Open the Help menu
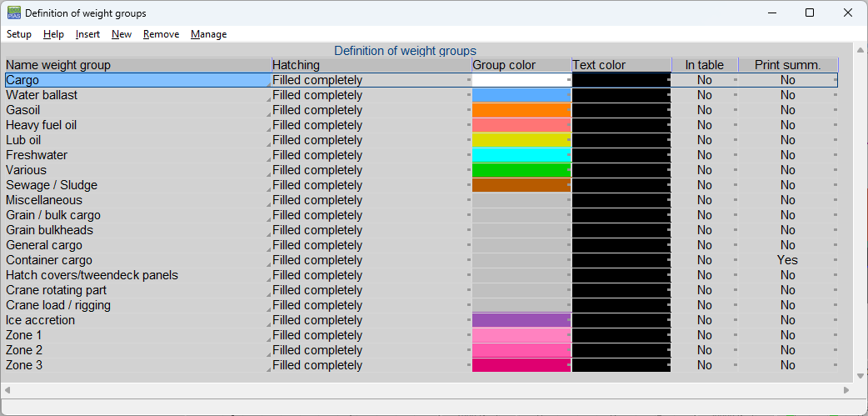Image resolution: width=868 pixels, height=416 pixels. 53,34
